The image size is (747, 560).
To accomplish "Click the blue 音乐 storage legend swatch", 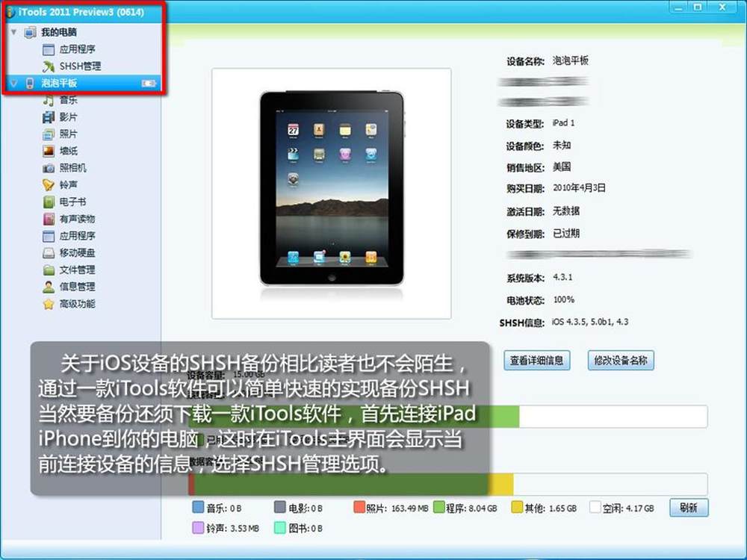I will pyautogui.click(x=198, y=507).
